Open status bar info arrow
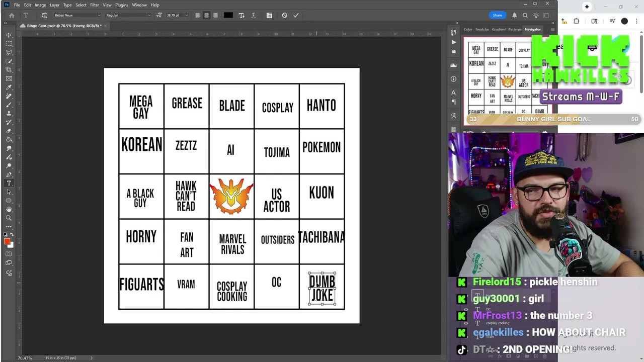Image resolution: width=644 pixels, height=362 pixels. pyautogui.click(x=91, y=358)
